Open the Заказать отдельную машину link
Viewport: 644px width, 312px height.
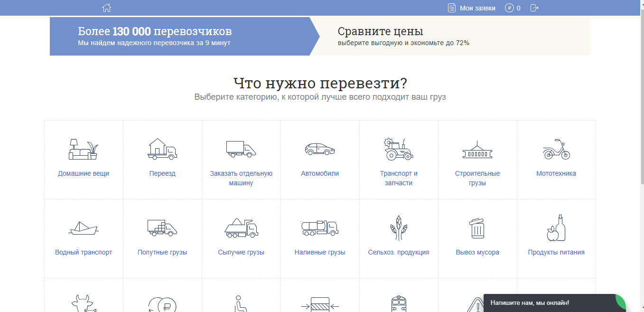241,178
